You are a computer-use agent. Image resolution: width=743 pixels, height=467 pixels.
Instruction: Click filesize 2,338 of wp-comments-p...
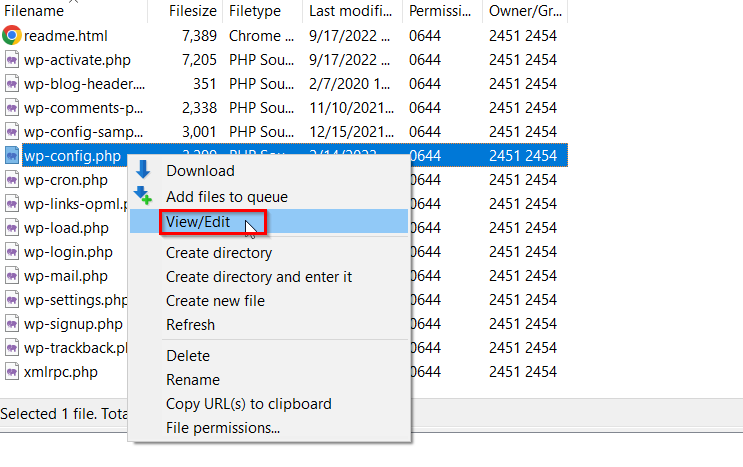coord(199,108)
